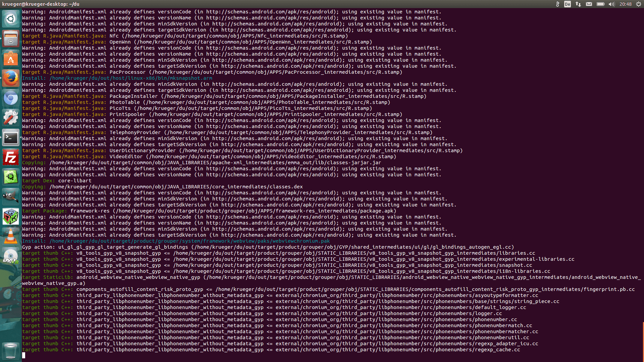
Task: Launch GIMP image editor from the launcher
Action: click(x=11, y=197)
